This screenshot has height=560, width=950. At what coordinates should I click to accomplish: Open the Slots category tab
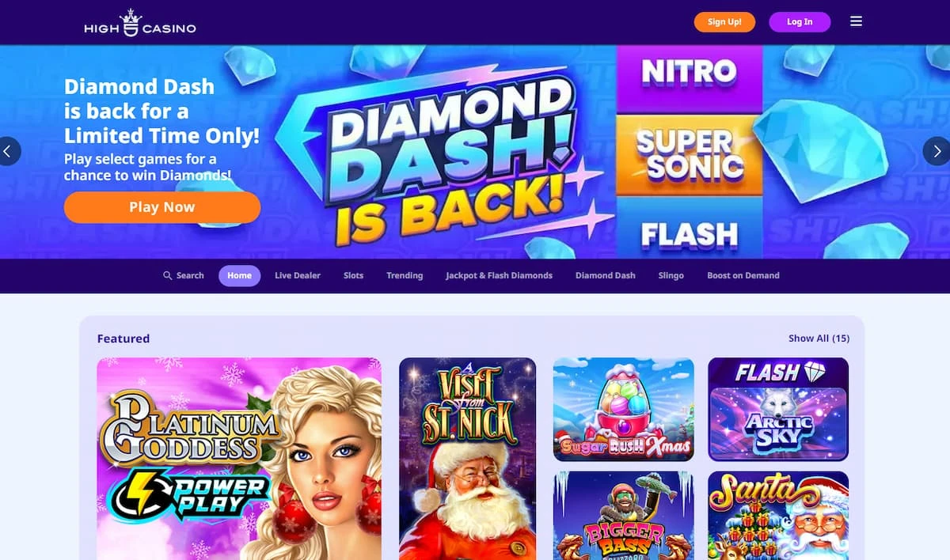[x=354, y=275]
